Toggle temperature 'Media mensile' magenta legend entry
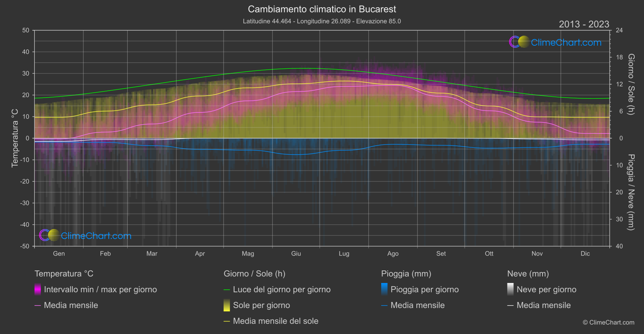This screenshot has width=644, height=334. 66,305
